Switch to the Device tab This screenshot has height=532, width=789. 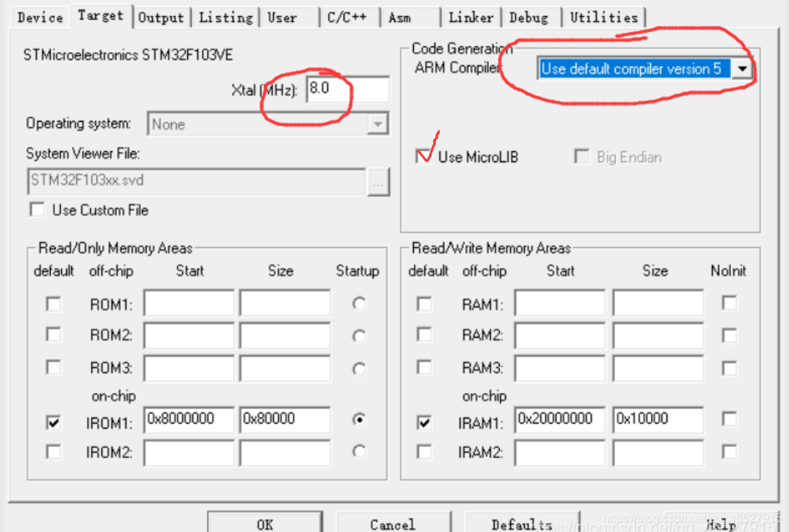[x=40, y=18]
